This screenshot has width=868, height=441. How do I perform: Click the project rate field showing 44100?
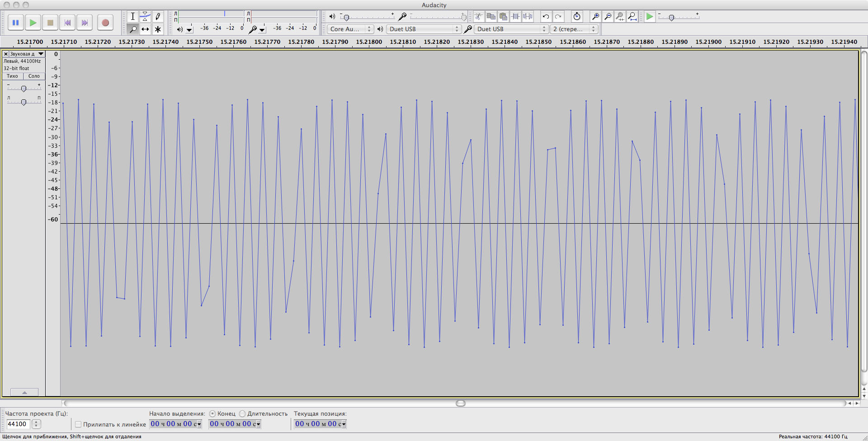point(18,424)
